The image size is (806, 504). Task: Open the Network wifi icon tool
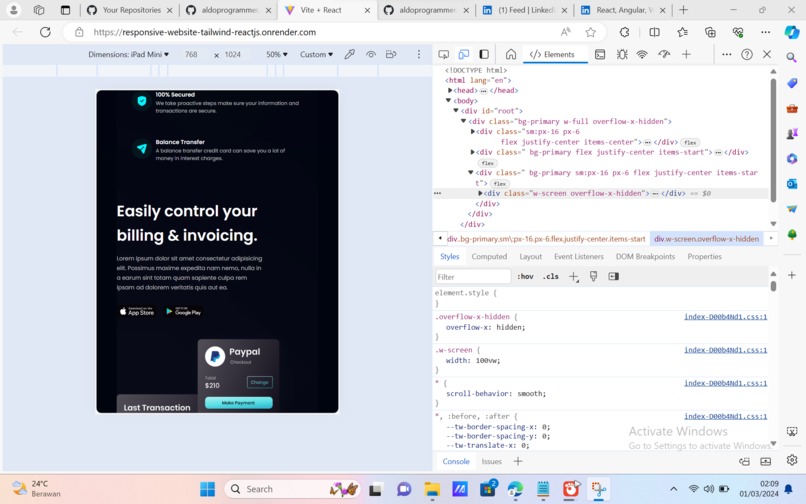point(642,55)
